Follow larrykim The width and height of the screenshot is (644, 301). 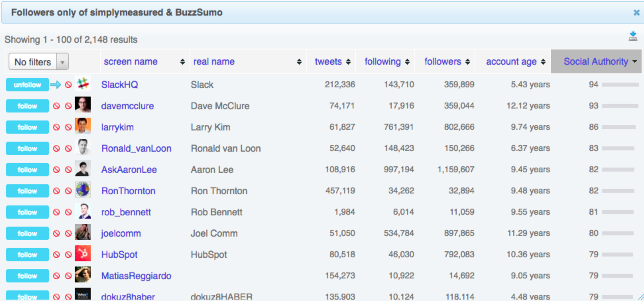27,127
